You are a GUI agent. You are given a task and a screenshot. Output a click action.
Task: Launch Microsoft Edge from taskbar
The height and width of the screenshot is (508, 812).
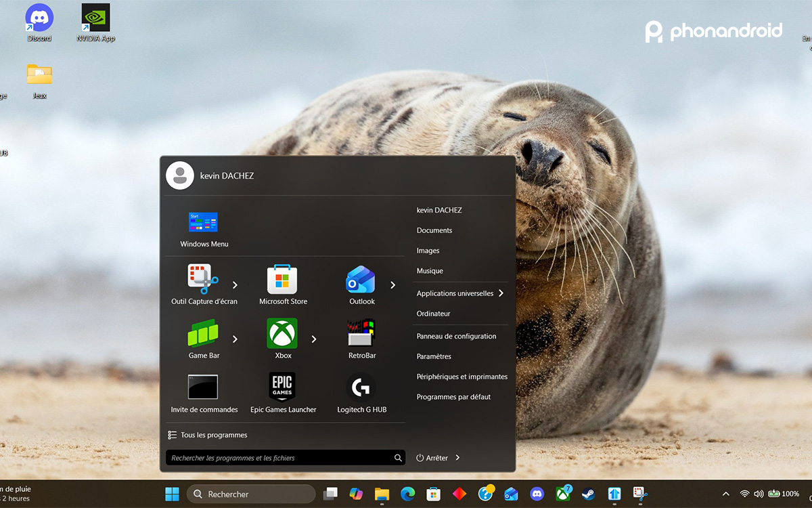[x=407, y=494]
